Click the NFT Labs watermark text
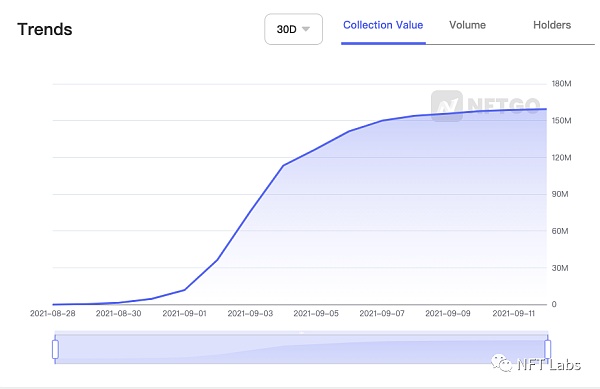 pos(549,365)
